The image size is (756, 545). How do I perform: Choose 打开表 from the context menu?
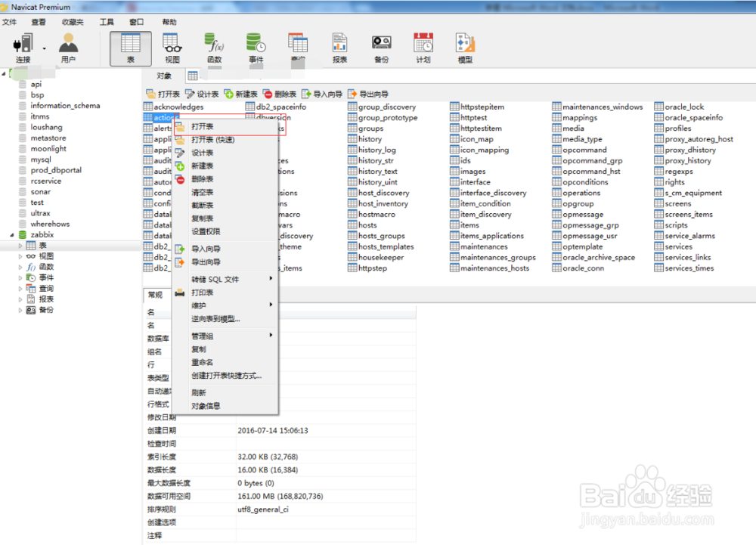point(225,127)
